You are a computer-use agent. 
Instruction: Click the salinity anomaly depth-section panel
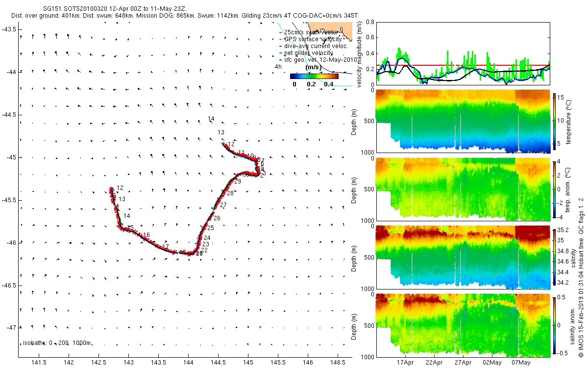[x=463, y=325]
